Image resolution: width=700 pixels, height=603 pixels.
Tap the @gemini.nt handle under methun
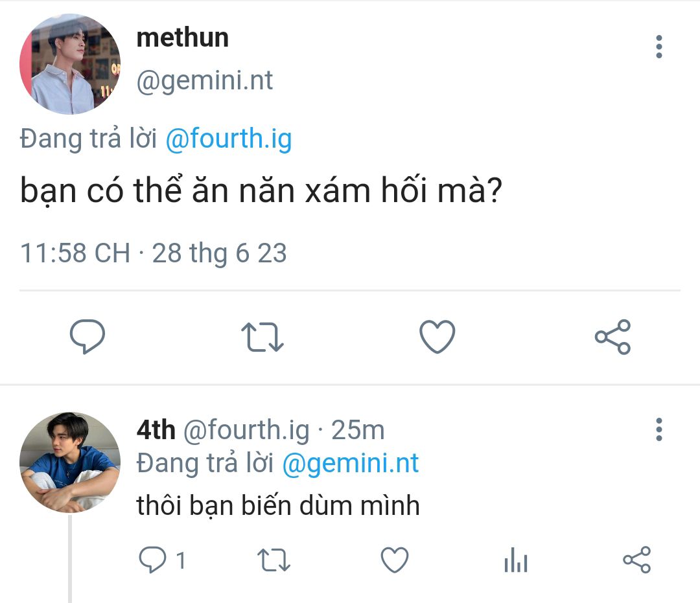tap(204, 81)
